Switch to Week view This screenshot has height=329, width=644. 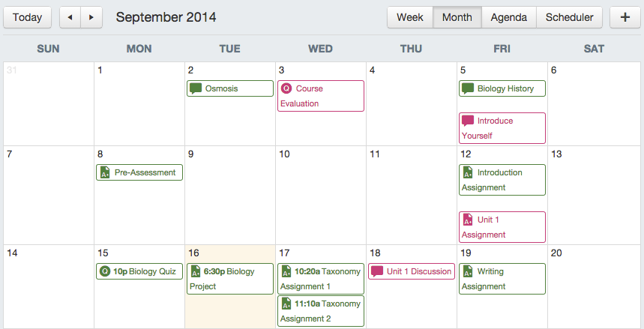pyautogui.click(x=410, y=17)
